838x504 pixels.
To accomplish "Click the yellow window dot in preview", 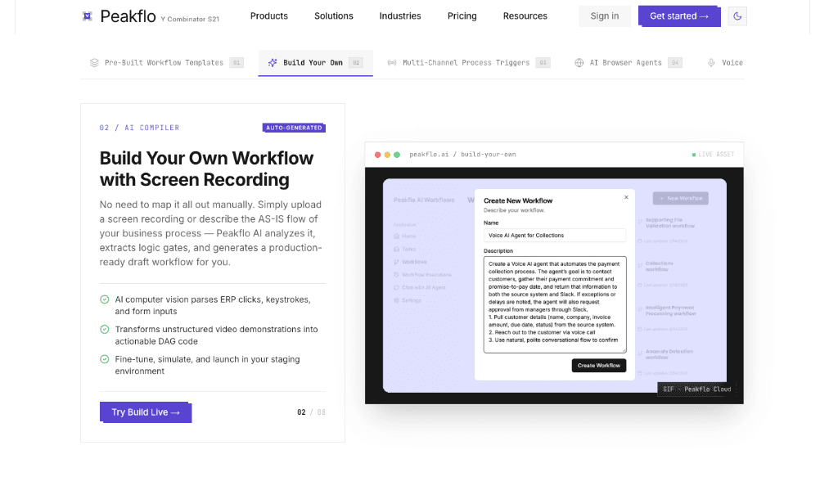I will (387, 155).
